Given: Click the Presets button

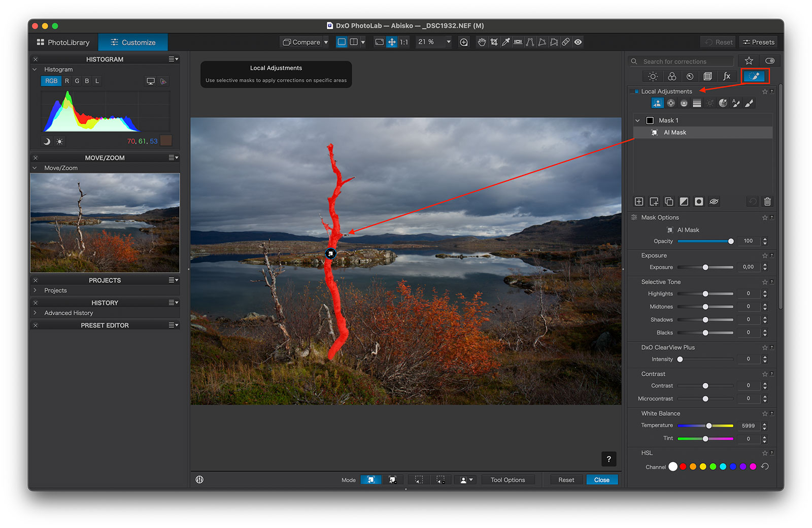Looking at the screenshot, I should (x=759, y=42).
